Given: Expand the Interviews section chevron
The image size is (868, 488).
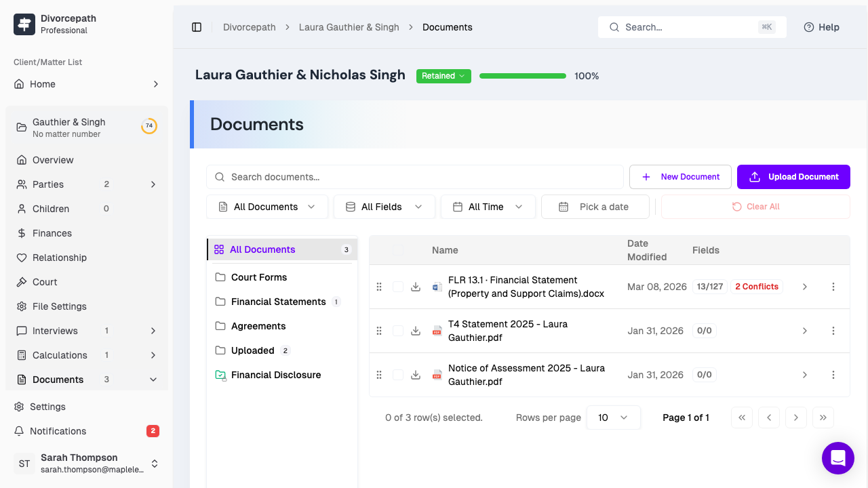Looking at the screenshot, I should point(153,331).
